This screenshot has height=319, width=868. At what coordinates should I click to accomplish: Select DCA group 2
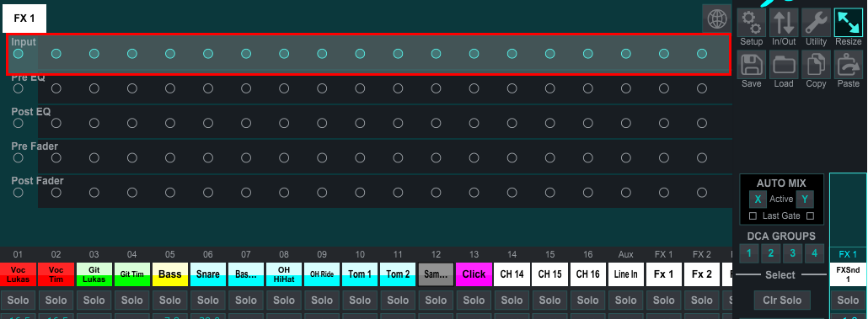[x=770, y=253]
